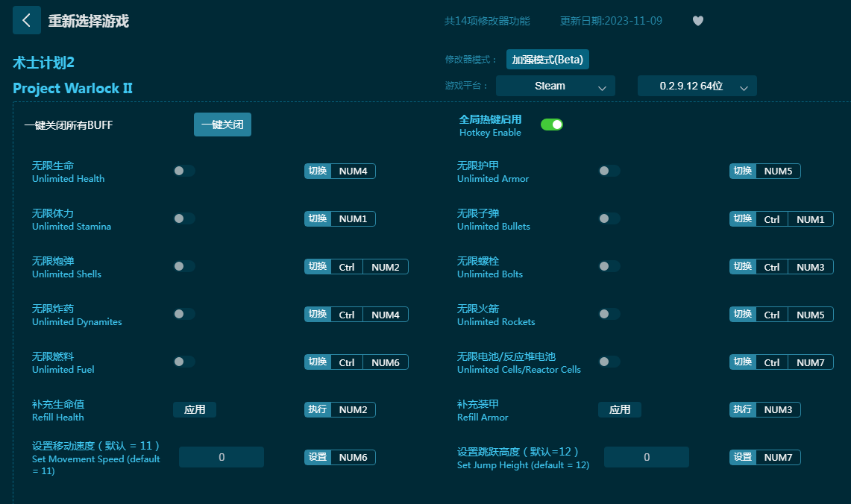Apply Refill Health
The height and width of the screenshot is (504, 851).
[195, 409]
